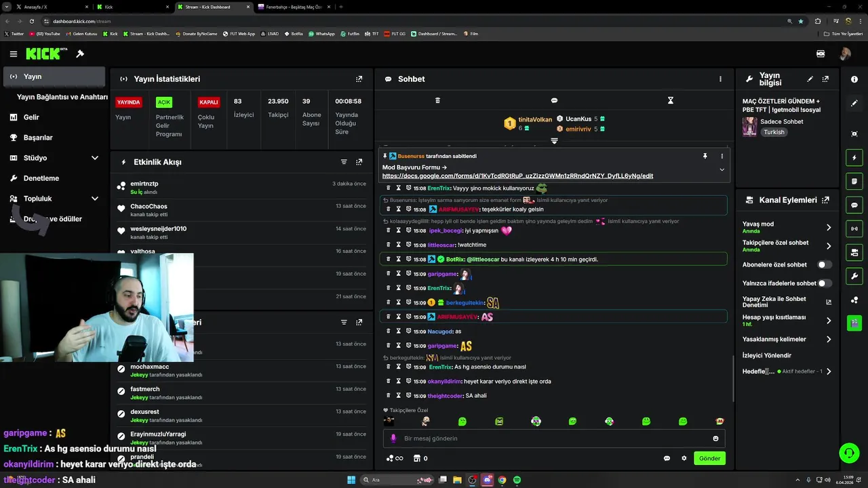The height and width of the screenshot is (488, 868).
Task: Click the green clapperboard icon in right sidebar
Action: (854, 323)
